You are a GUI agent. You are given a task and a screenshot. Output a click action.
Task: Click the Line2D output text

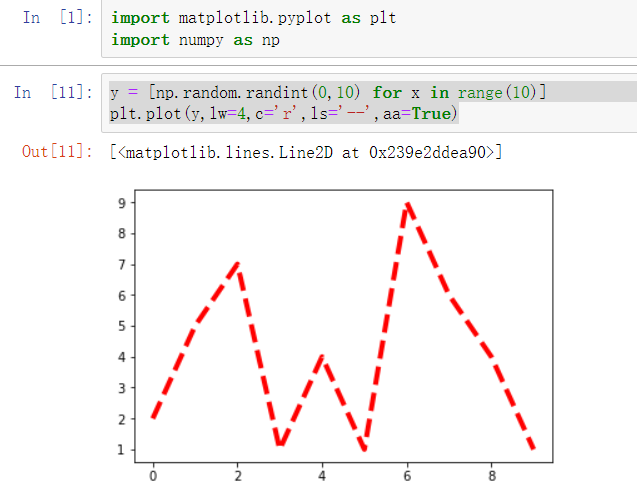pos(306,152)
